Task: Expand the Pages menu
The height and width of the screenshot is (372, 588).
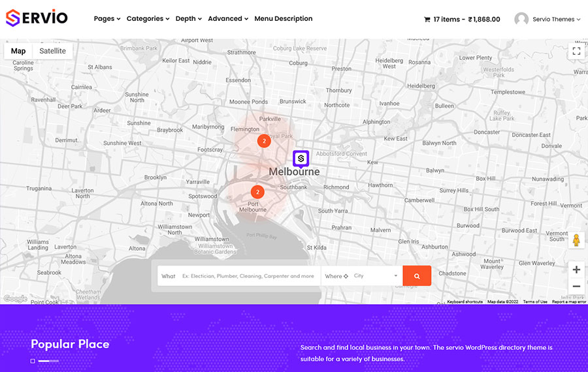Action: click(x=106, y=19)
